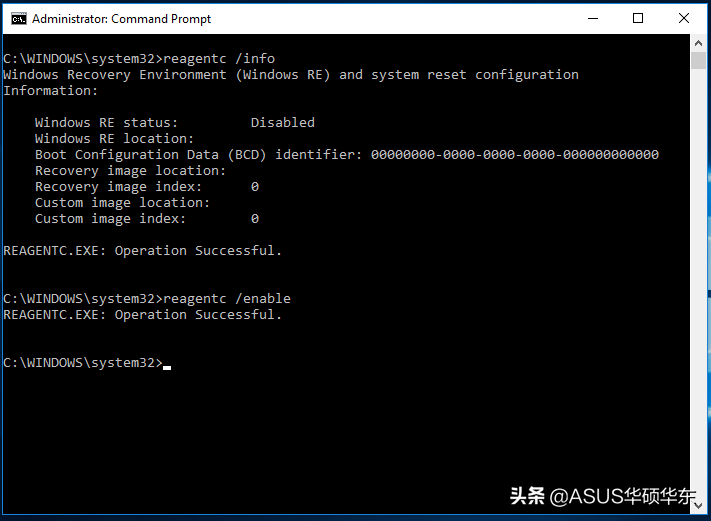Viewport: 711px width, 521px height.
Task: Click the 'reagentc /enable' command text
Action: [x=226, y=298]
